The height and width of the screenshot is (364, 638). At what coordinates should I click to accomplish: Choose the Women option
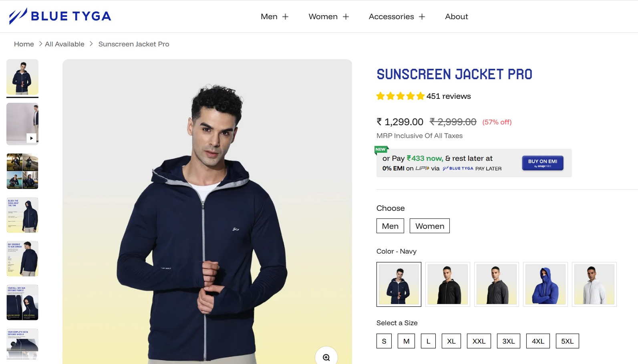[429, 226]
